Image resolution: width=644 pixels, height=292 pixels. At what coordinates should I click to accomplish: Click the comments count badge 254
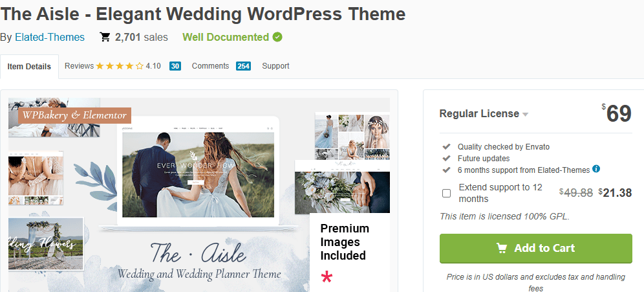243,66
